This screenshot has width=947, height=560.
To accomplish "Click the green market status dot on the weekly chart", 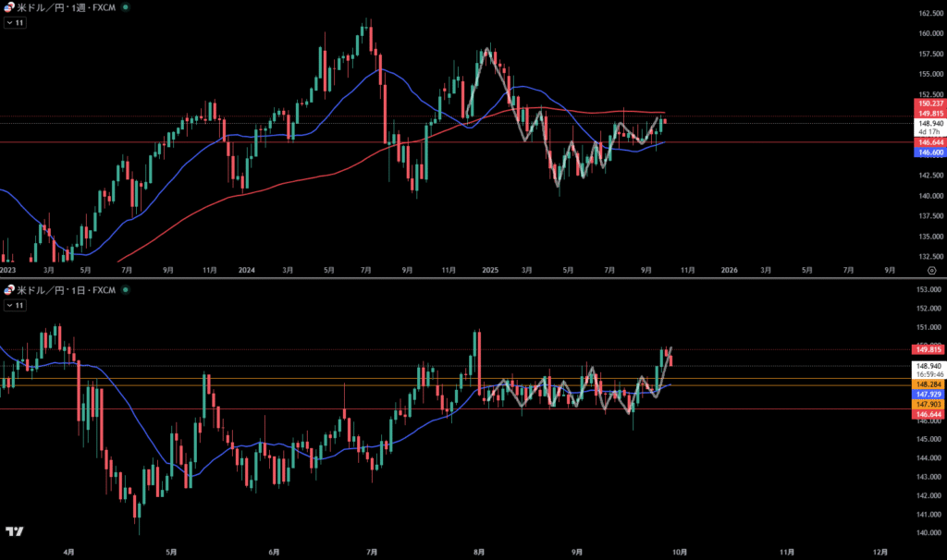I will [x=126, y=6].
